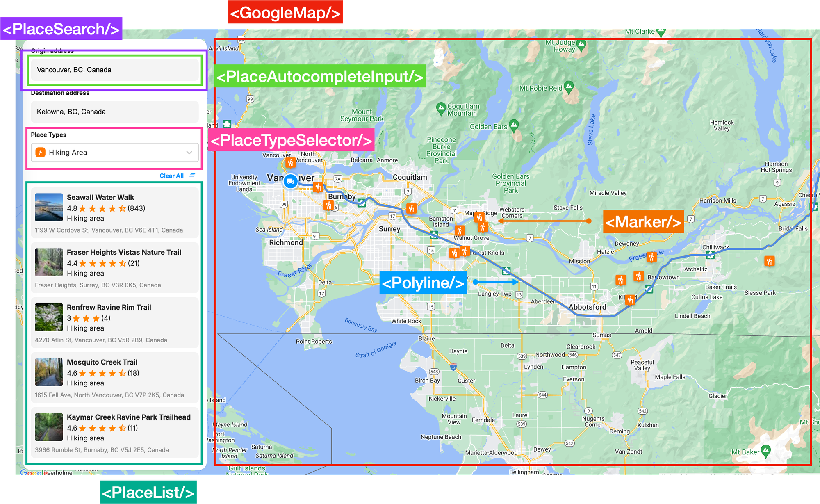This screenshot has width=820, height=504.
Task: Click the blue vehicle marker over Vancouver
Action: 290,182
